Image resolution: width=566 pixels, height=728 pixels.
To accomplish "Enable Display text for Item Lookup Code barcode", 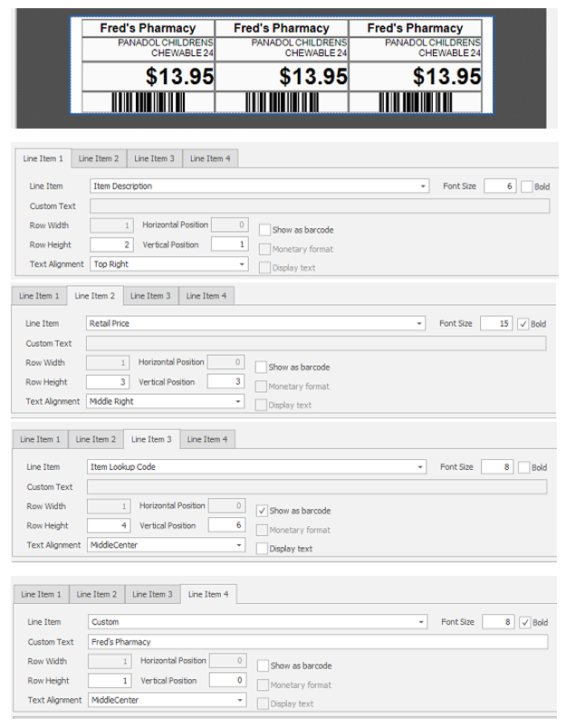I will point(262,549).
